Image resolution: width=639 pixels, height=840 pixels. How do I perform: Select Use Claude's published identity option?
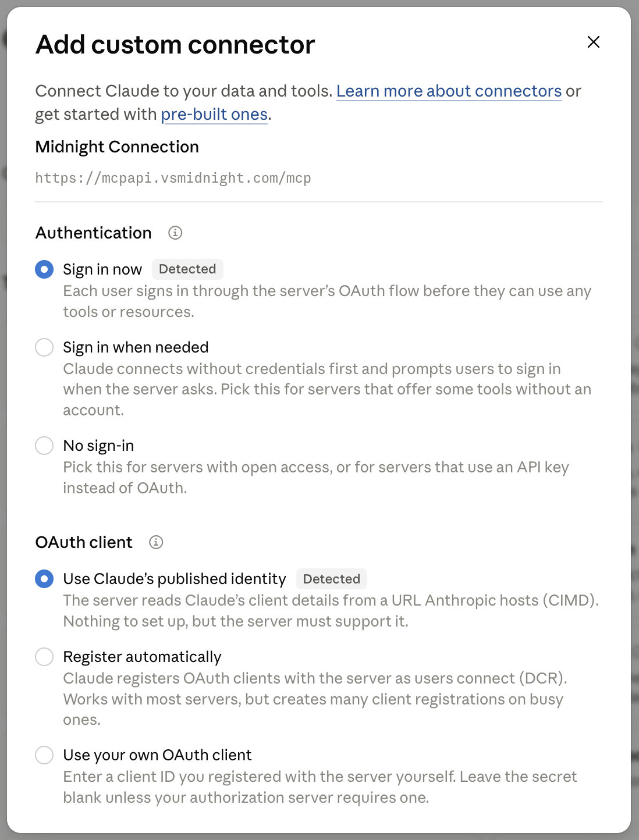[44, 579]
